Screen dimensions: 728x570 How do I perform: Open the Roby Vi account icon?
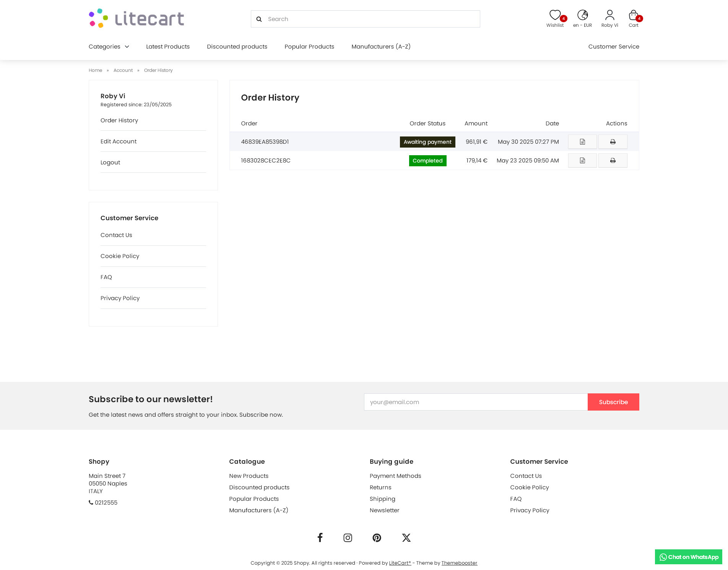click(609, 16)
